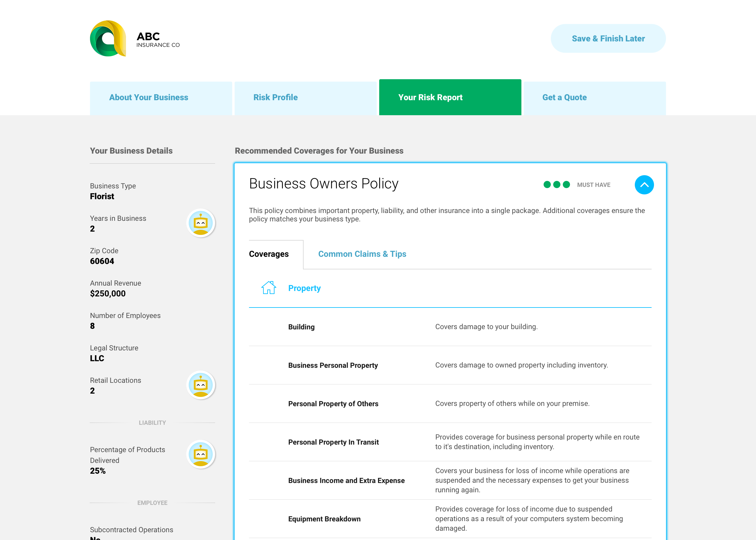Collapse the Business Owners Policy card
This screenshot has width=756, height=540.
[x=644, y=184]
